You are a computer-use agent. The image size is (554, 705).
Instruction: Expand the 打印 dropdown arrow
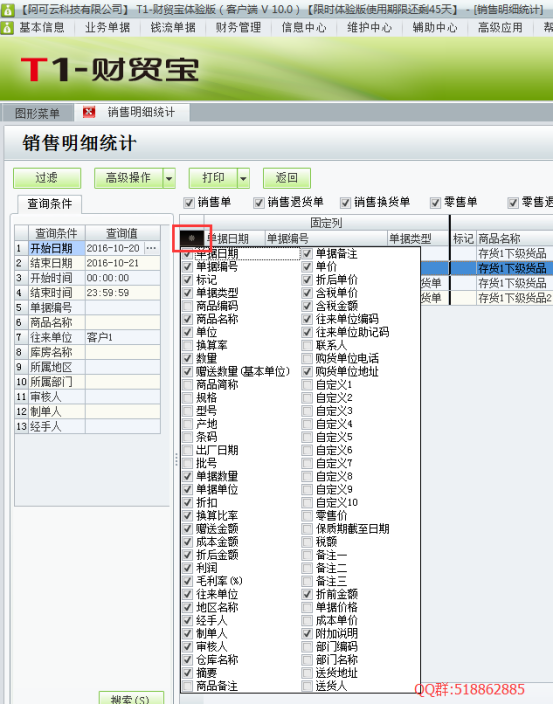(243, 178)
